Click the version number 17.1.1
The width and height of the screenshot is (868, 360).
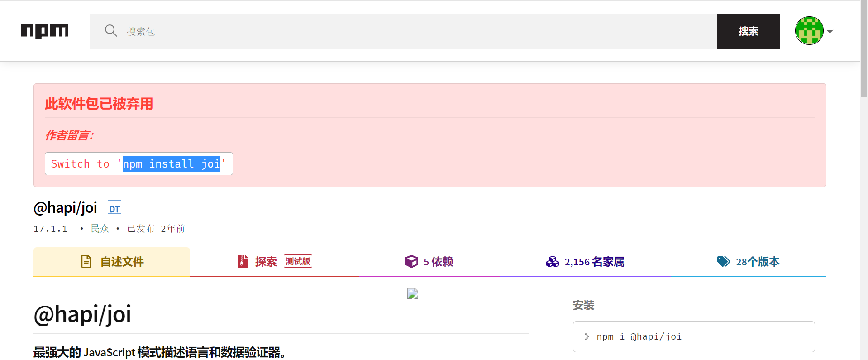(50, 229)
